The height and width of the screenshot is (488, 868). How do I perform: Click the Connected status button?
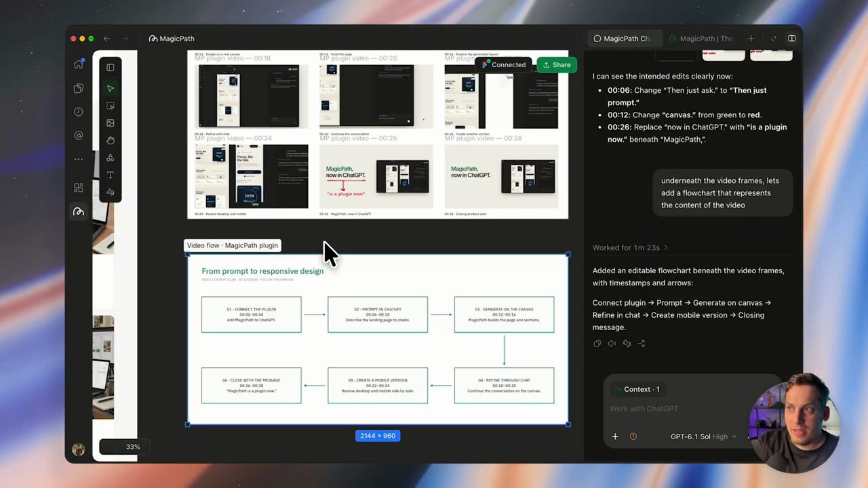pyautogui.click(x=504, y=65)
